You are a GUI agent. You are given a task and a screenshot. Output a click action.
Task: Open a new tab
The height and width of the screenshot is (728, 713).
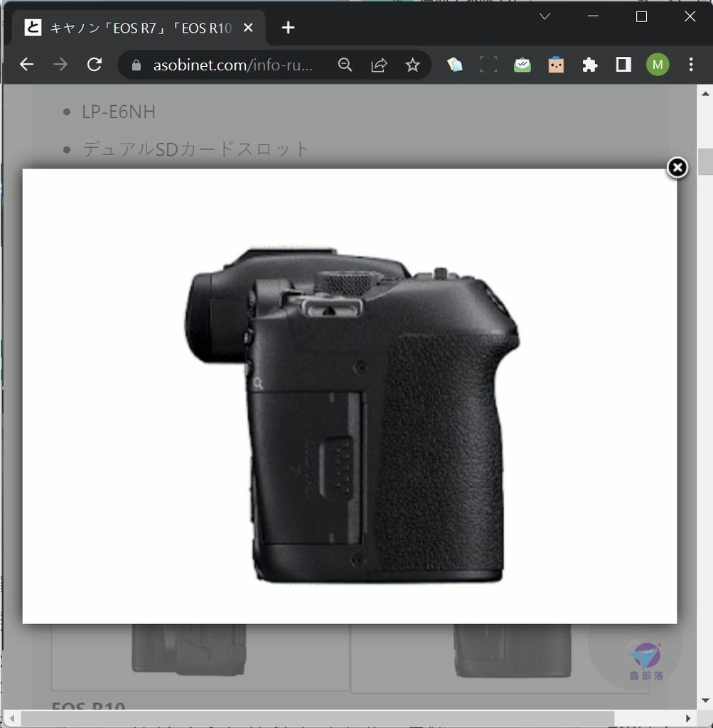[x=288, y=28]
